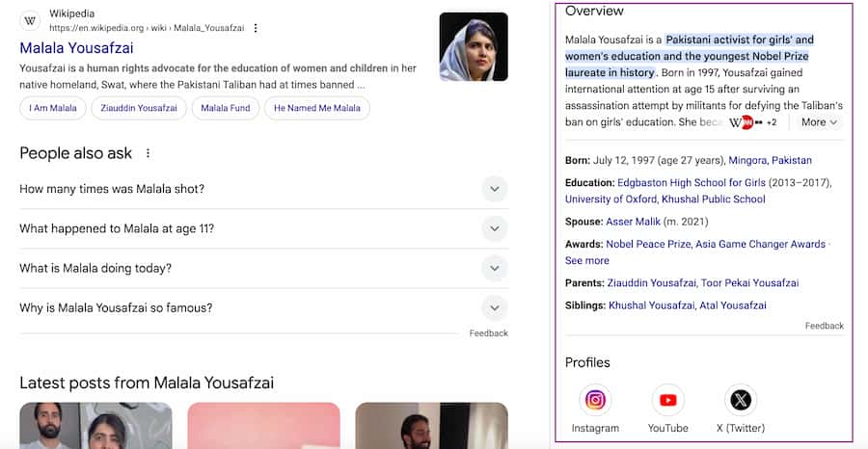The image size is (868, 449).
Task: Expand "How many times was Malala shot?"
Action: click(x=494, y=189)
